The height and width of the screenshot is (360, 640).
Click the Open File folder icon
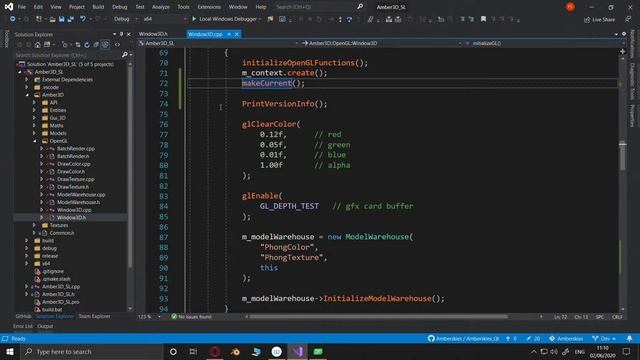[x=52, y=19]
